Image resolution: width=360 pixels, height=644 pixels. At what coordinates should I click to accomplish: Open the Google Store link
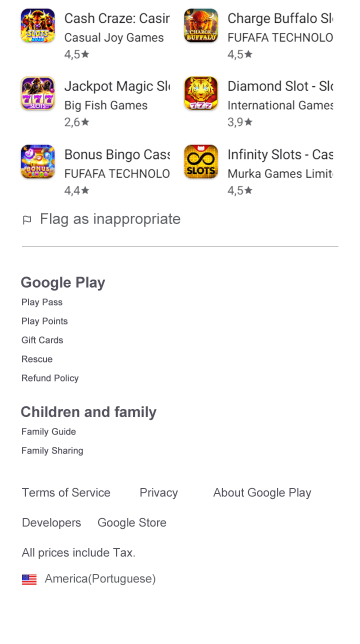132,522
